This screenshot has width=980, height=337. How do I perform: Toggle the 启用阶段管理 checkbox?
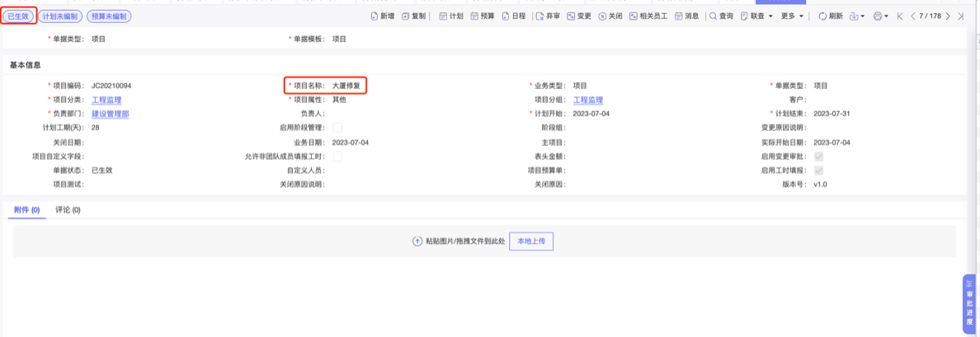[337, 128]
